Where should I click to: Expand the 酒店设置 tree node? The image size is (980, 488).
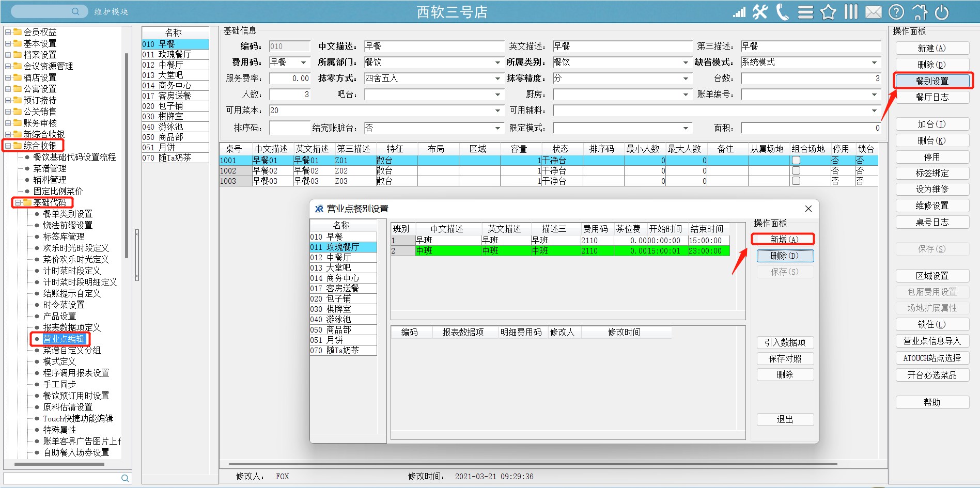point(8,77)
